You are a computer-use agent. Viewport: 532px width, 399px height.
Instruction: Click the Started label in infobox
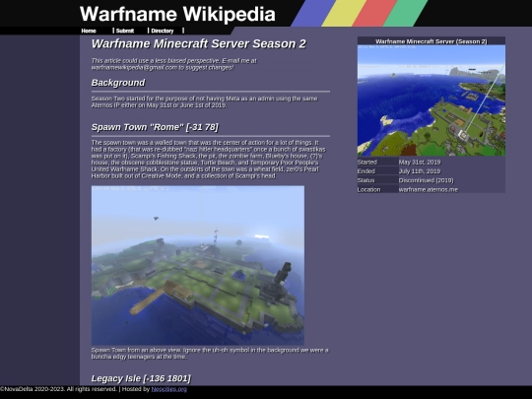pos(367,163)
